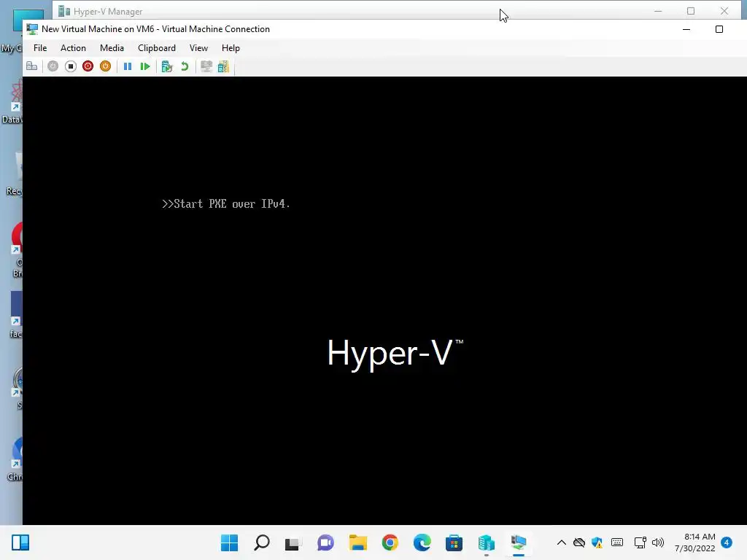This screenshot has width=747, height=560.
Task: Pause the virtual machine
Action: point(127,66)
